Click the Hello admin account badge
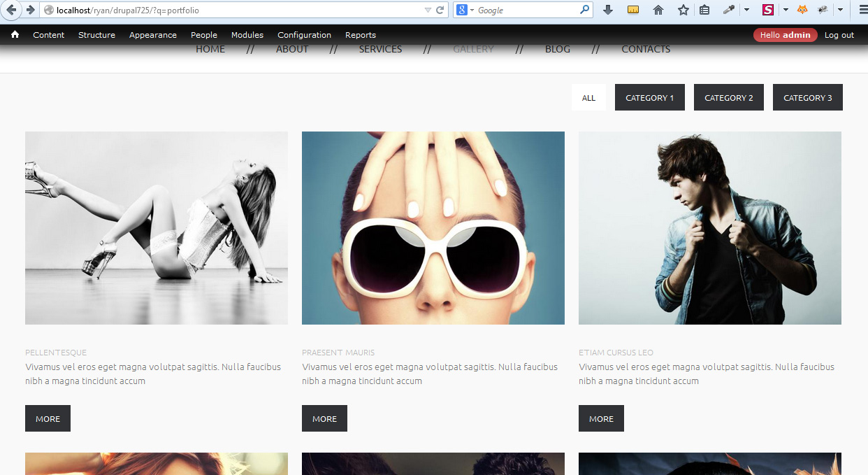 [x=786, y=35]
